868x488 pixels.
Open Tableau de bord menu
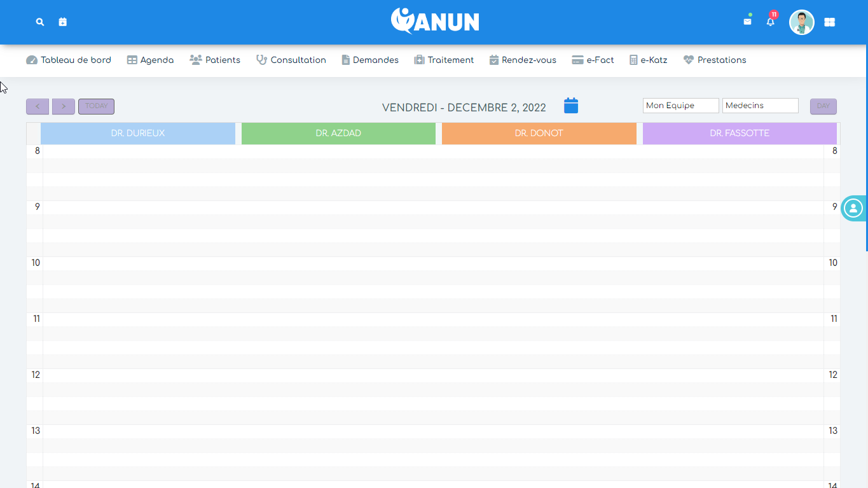69,60
